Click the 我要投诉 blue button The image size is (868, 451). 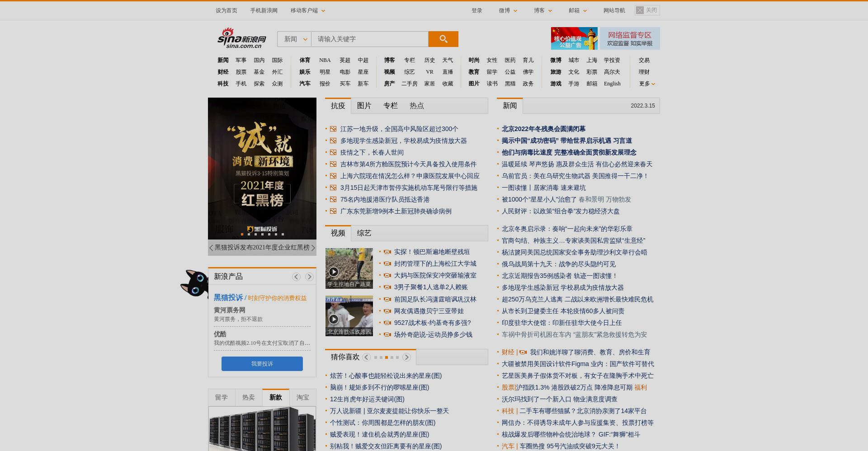(262, 364)
